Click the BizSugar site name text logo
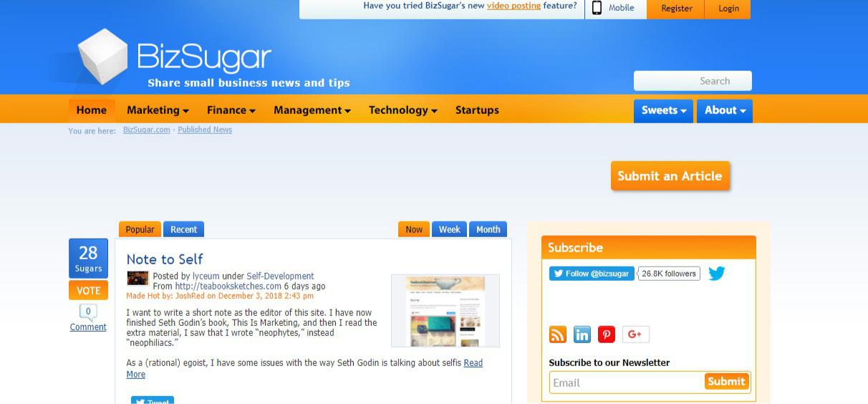The height and width of the screenshot is (404, 868). tap(204, 58)
